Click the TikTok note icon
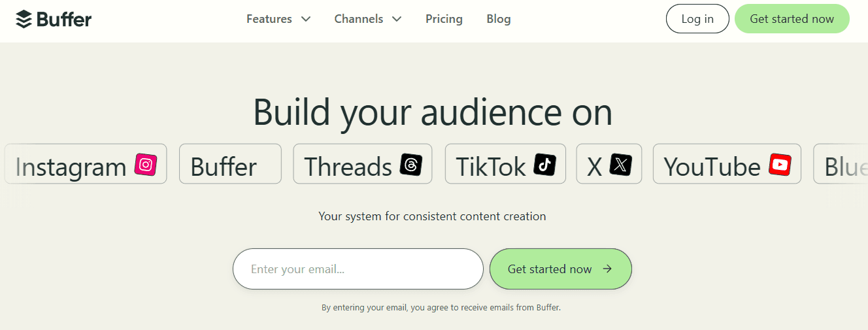 coord(544,165)
